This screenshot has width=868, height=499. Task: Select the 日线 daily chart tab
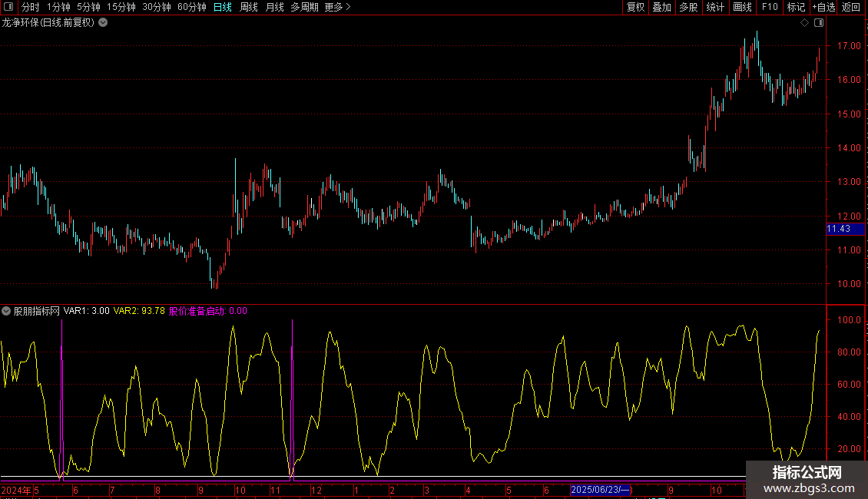click(223, 7)
